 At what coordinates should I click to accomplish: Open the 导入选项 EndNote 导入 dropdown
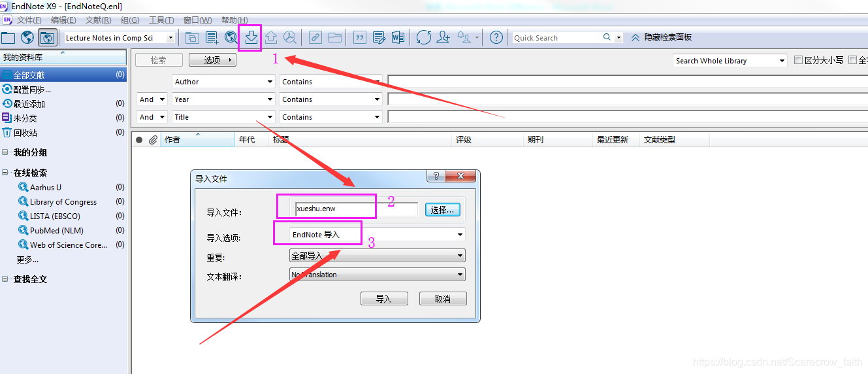pos(378,235)
